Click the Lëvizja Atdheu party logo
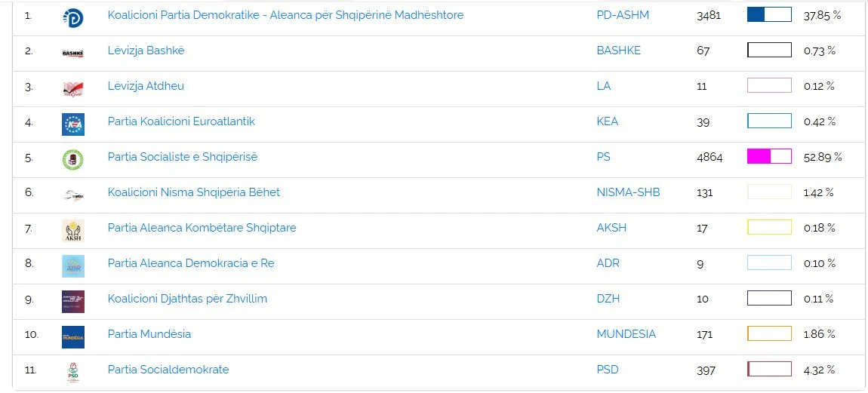This screenshot has height=393, width=868. (x=73, y=88)
